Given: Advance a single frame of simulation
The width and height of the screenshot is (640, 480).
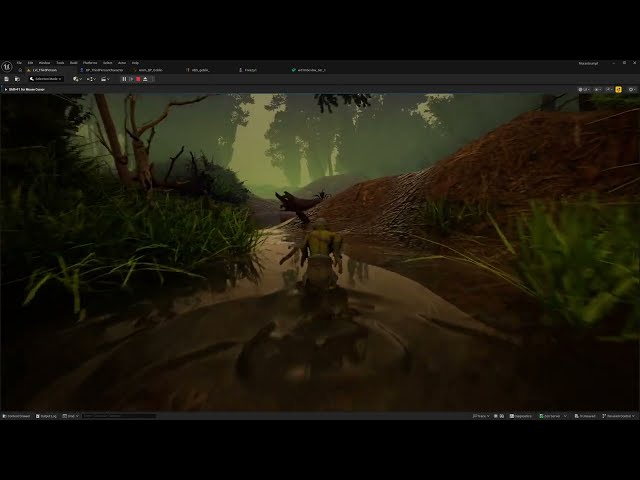Looking at the screenshot, I should pyautogui.click(x=131, y=79).
